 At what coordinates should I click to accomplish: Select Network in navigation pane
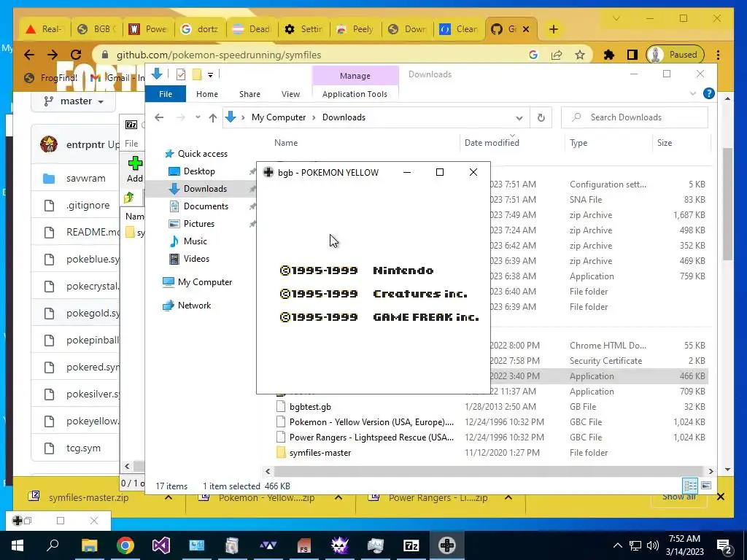(x=194, y=306)
